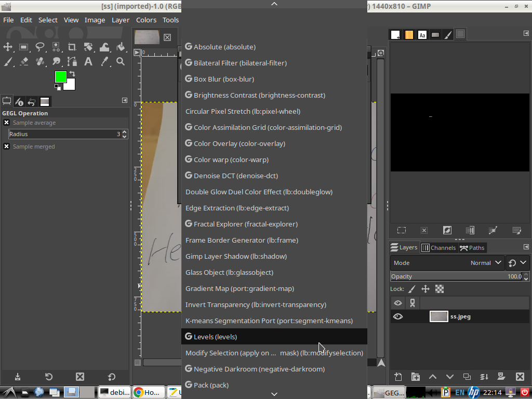
Task: Select the Rectangle Select tool
Action: (x=24, y=47)
